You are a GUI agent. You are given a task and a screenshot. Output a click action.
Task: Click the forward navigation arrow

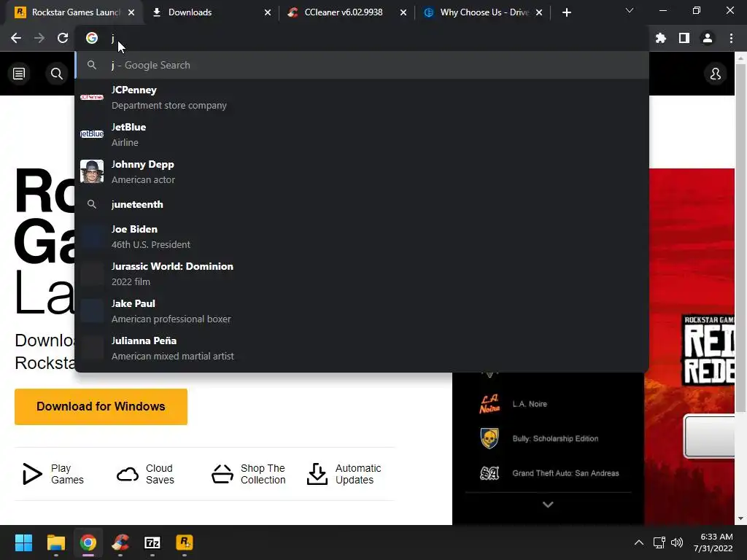point(39,38)
